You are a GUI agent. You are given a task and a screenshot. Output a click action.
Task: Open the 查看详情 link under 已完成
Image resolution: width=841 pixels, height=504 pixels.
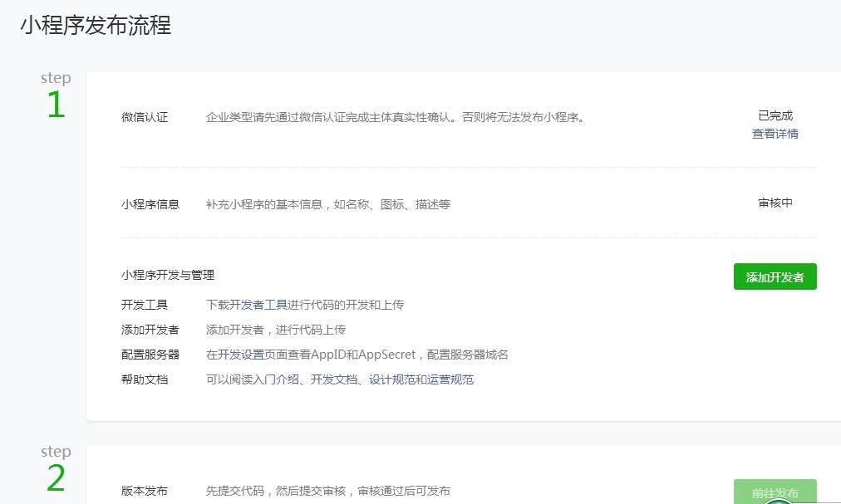click(775, 134)
